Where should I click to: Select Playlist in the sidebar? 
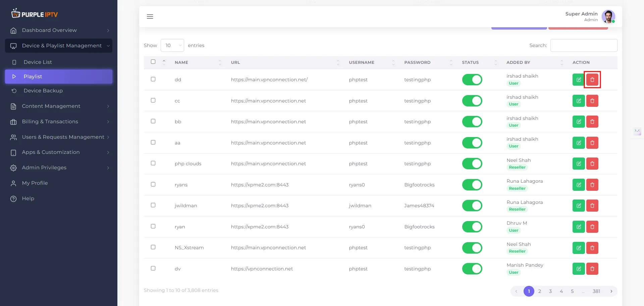coord(59,77)
